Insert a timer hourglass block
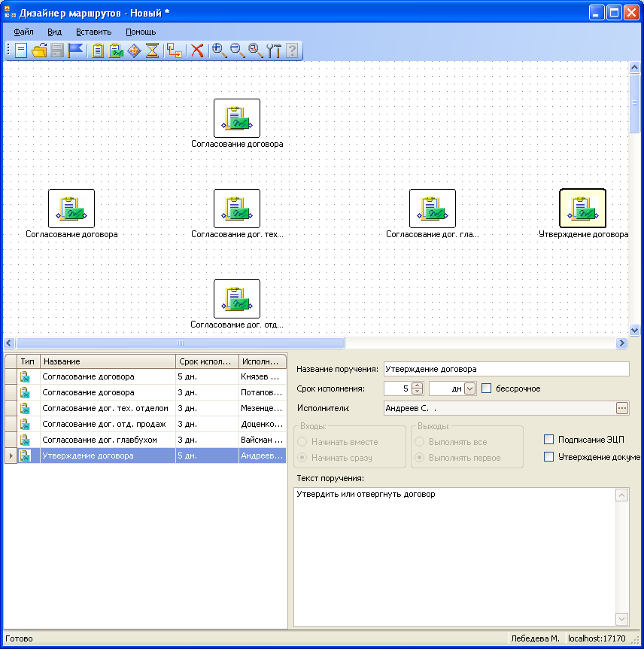Viewport: 644px width, 649px height. coord(153,50)
